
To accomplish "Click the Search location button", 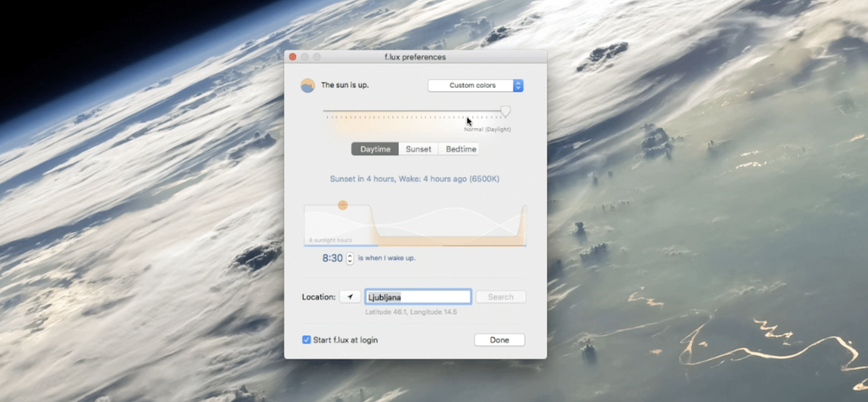I will point(500,297).
